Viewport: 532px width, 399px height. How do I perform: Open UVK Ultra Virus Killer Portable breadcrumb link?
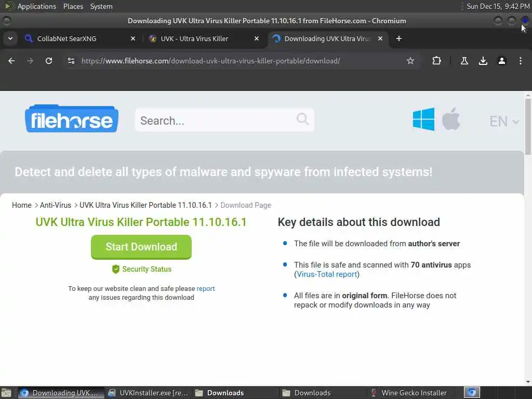pos(145,205)
